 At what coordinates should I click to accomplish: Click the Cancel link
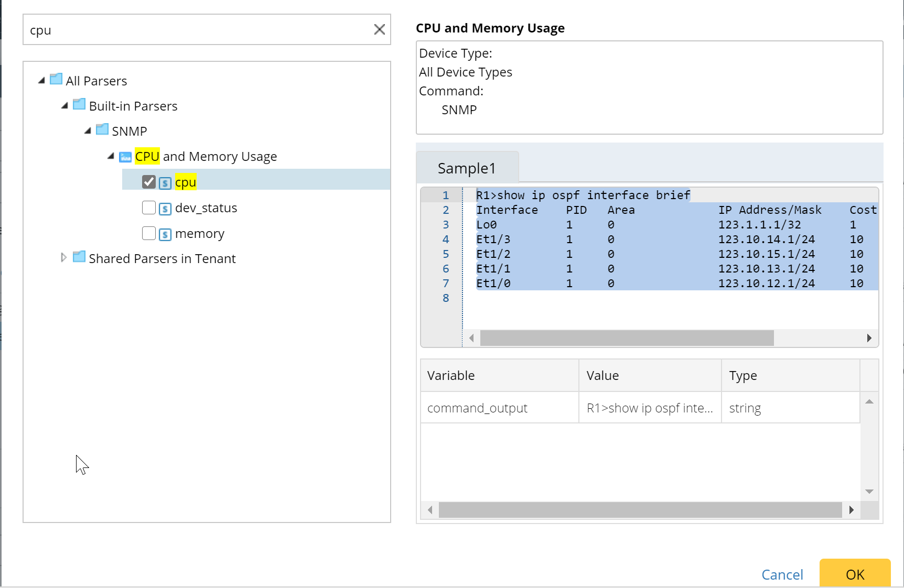782,574
